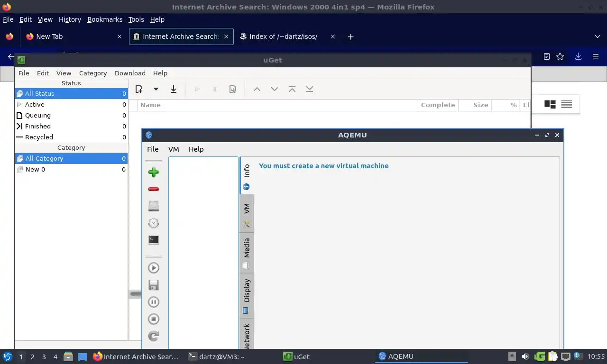Screen dimensions: 607x364
Task: Click uGet's Move Down arrow icon
Action: tap(274, 89)
